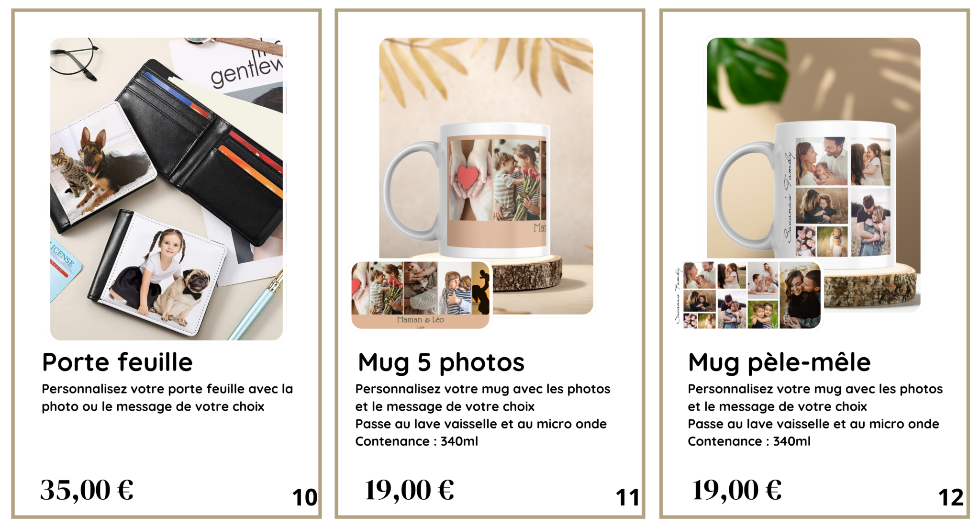Viewport: 980px width, 528px height.
Task: Select item number 11
Action: click(x=628, y=498)
